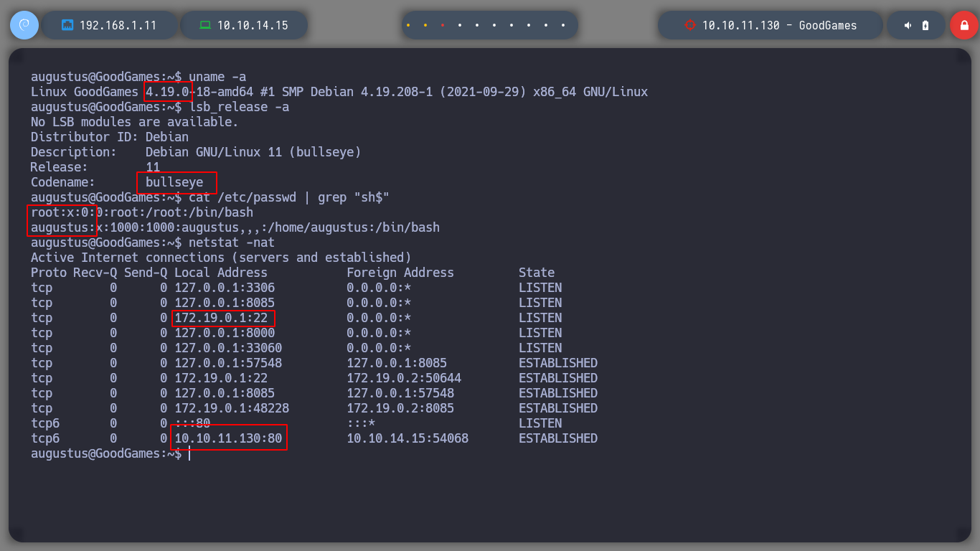Click the local IP 192.168.1.11 label
This screenshot has width=980, height=551.
pyautogui.click(x=118, y=25)
